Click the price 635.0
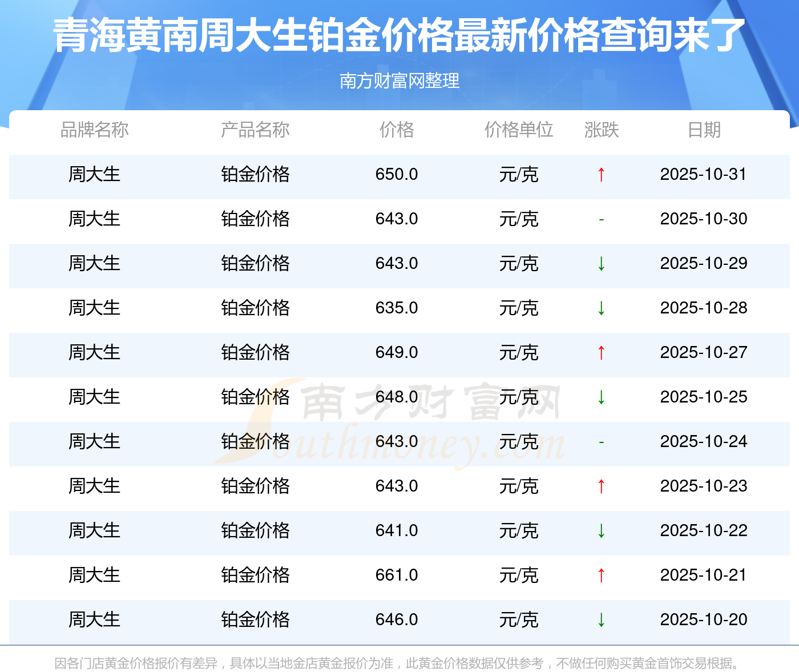This screenshot has height=672, width=799. tap(397, 308)
